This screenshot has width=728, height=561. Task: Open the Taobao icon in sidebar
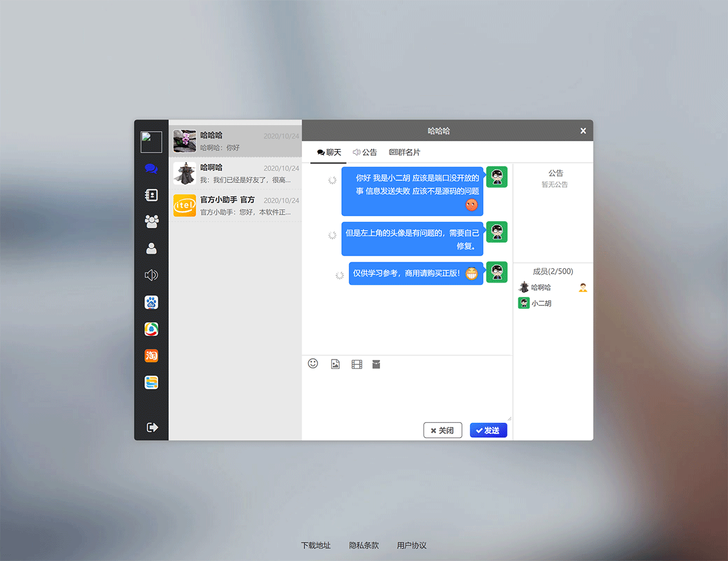pos(151,356)
